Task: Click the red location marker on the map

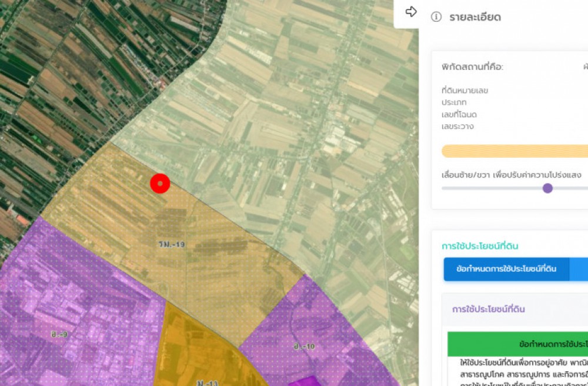Action: [x=160, y=184]
